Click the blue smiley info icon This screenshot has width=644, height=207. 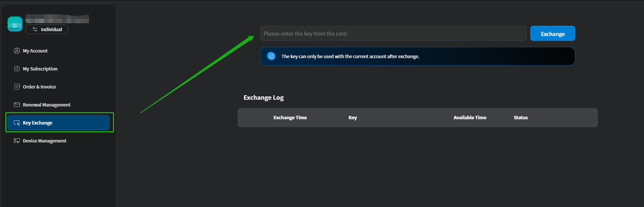[x=271, y=56]
